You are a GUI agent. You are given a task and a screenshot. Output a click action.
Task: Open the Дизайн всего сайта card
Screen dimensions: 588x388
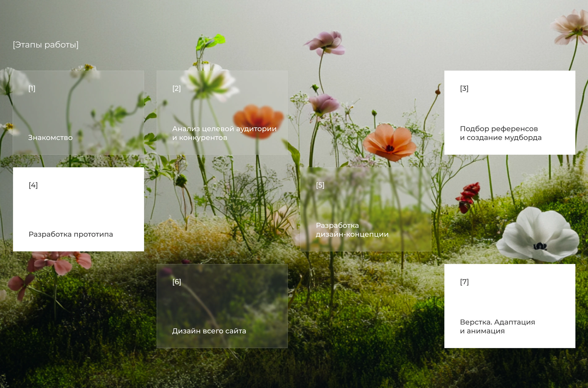click(222, 306)
